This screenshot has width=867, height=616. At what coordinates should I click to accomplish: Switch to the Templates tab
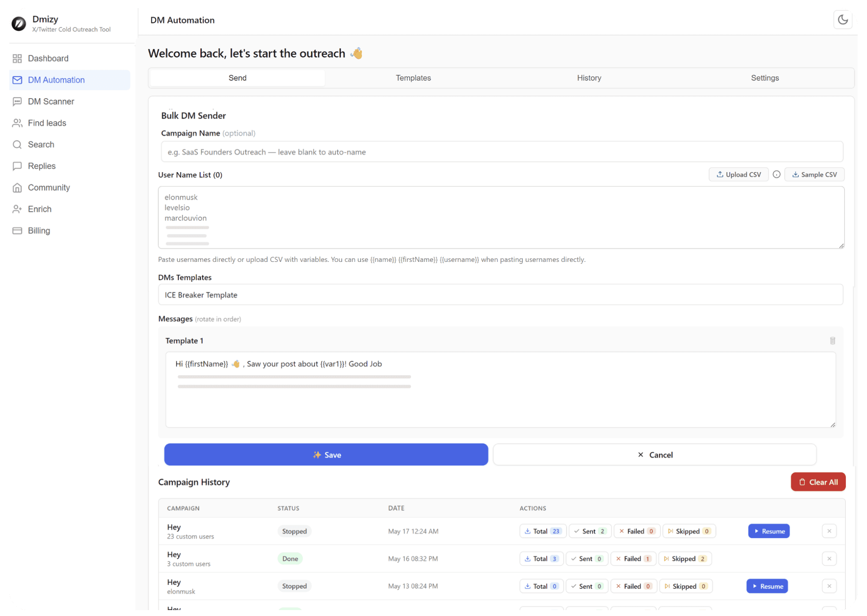413,78
